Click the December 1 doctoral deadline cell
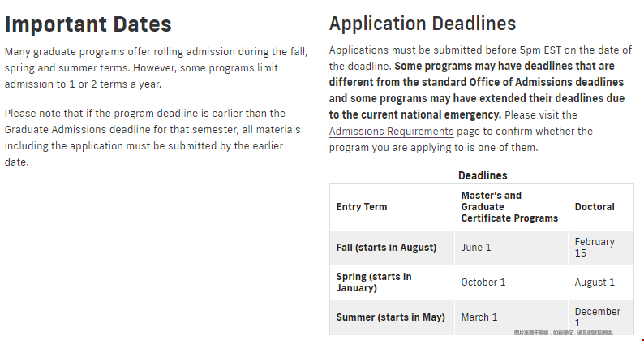 point(597,317)
